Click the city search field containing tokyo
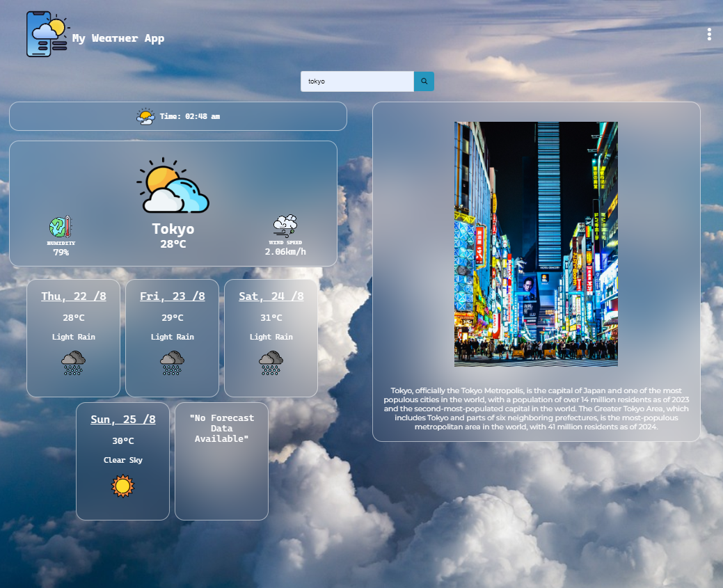 tap(358, 81)
